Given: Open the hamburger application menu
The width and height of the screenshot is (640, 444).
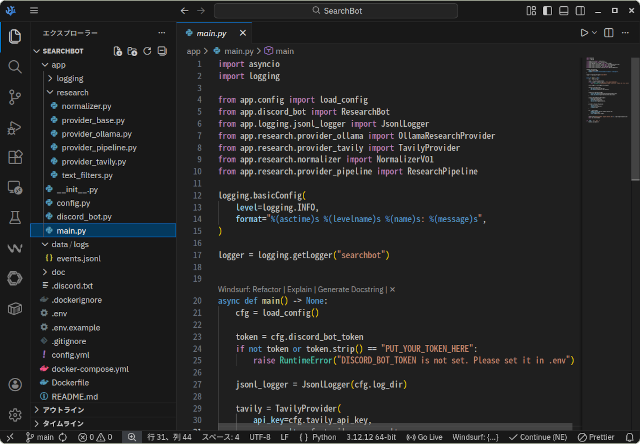Looking at the screenshot, I should pyautogui.click(x=34, y=10).
